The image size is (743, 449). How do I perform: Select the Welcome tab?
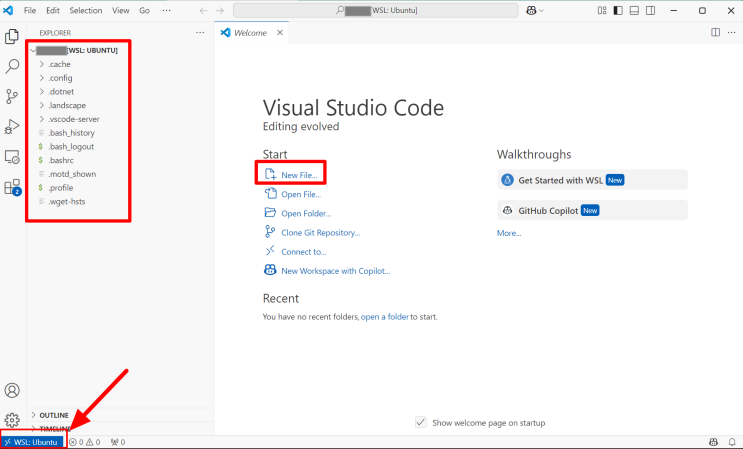click(x=251, y=33)
